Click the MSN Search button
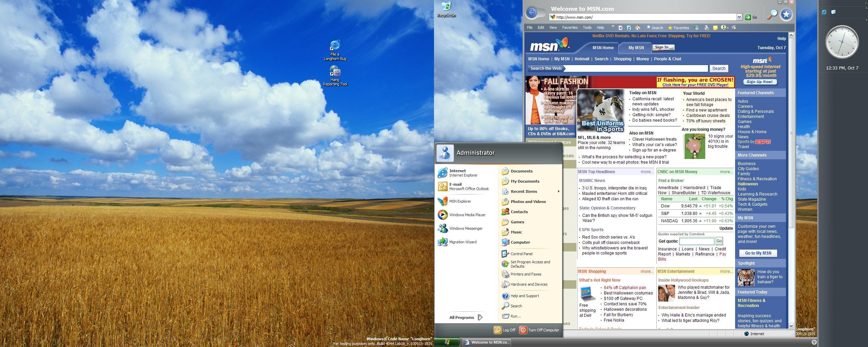The image size is (868, 347). (x=718, y=68)
